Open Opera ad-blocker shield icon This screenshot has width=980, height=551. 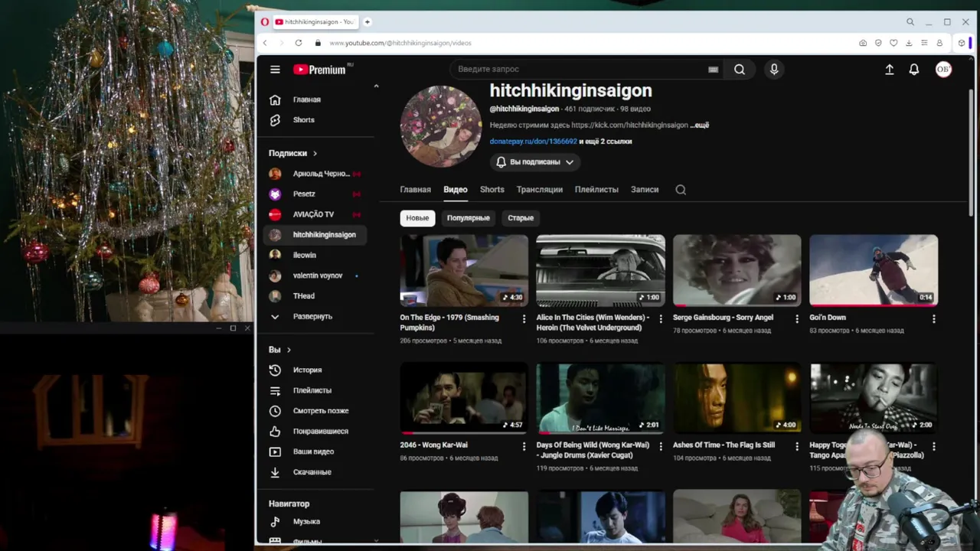(878, 43)
